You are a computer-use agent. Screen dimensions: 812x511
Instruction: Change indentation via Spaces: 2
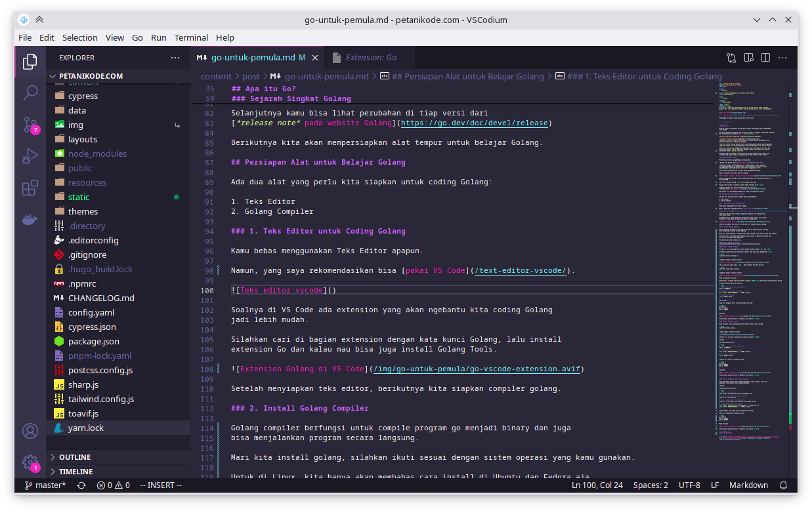tap(651, 485)
